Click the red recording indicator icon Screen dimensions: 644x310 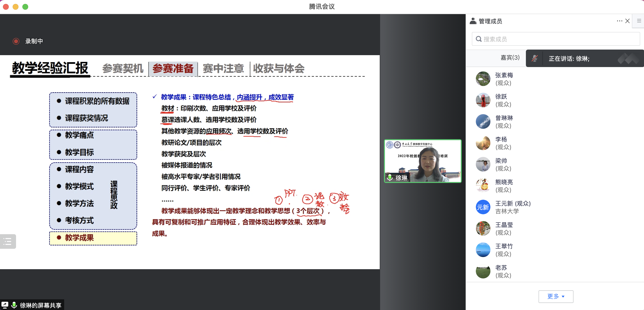pyautogui.click(x=16, y=41)
